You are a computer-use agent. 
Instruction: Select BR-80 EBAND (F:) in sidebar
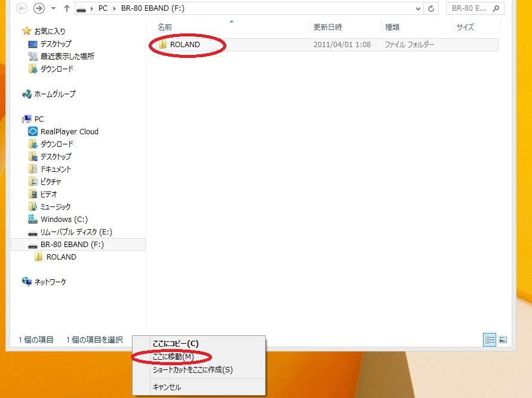click(72, 245)
